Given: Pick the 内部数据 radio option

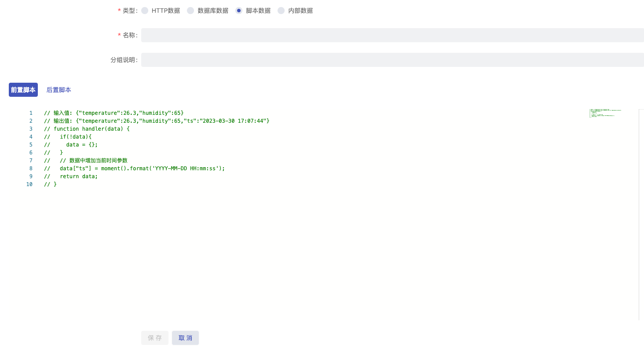Looking at the screenshot, I should [281, 11].
